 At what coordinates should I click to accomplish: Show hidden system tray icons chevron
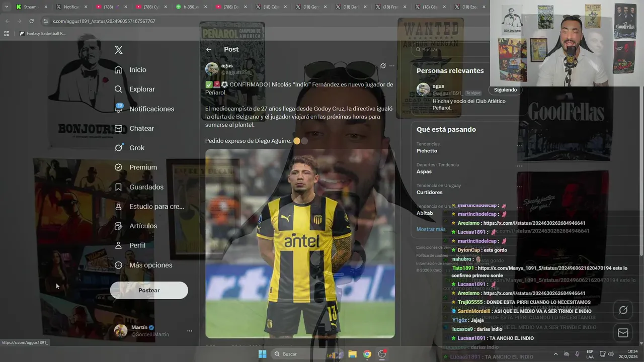(x=555, y=354)
